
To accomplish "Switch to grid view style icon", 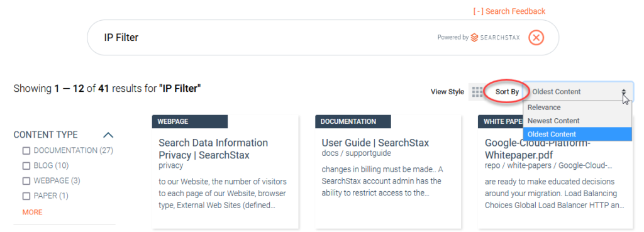I will (477, 92).
